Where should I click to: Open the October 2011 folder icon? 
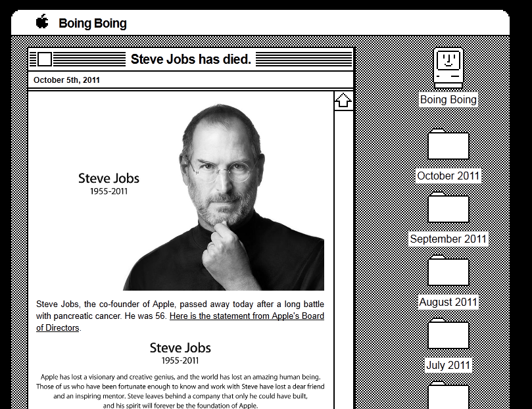point(448,144)
